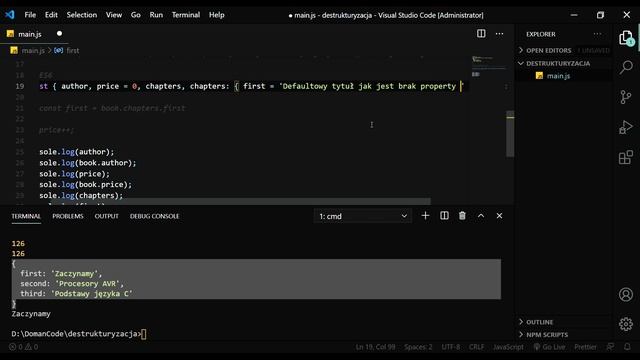Open the Terminal menu
This screenshot has width=640, height=360.
[x=186, y=15]
